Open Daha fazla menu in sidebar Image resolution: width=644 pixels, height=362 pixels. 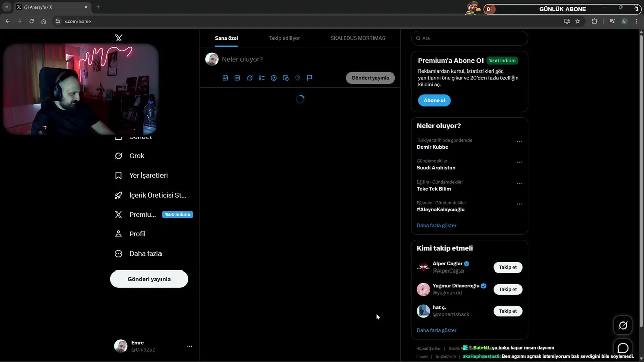point(138,254)
